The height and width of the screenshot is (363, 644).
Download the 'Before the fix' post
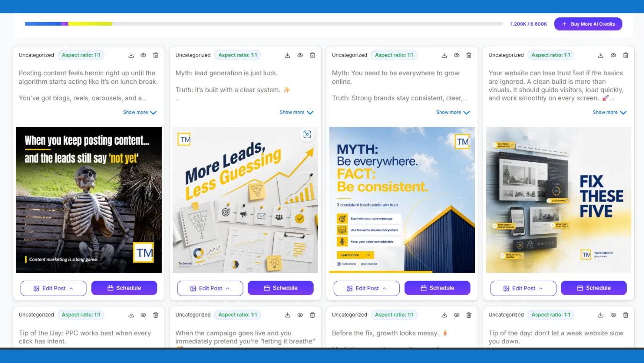pyautogui.click(x=444, y=315)
